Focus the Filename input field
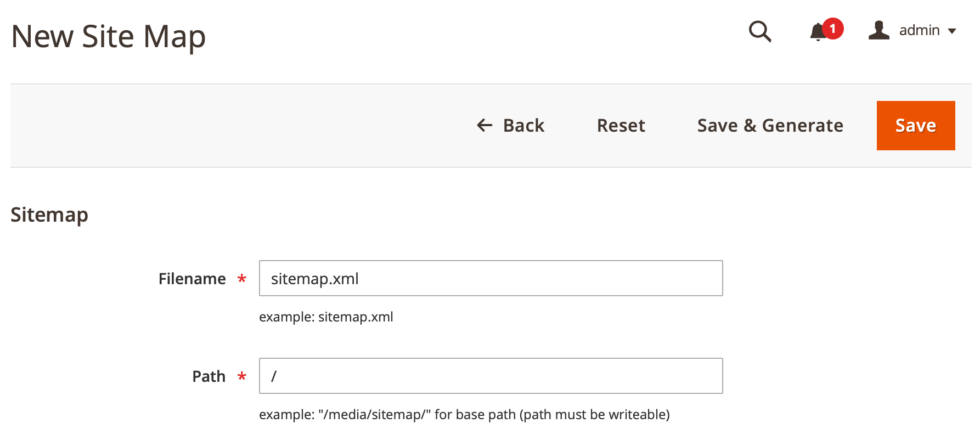Screen dimensions: 980x440 coord(491,278)
